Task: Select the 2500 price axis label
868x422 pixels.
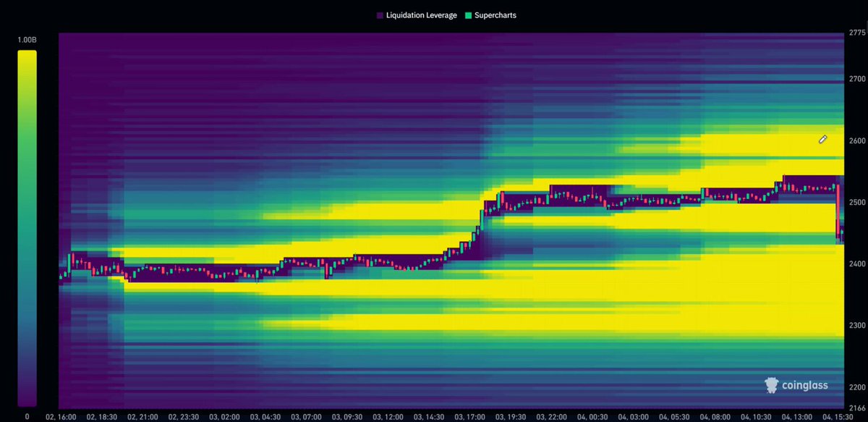Action: point(856,202)
